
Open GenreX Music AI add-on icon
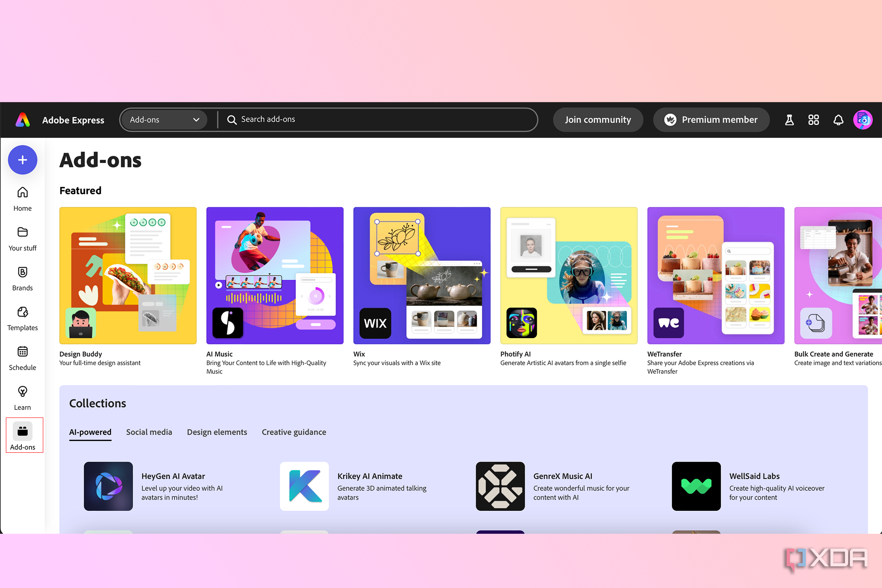(x=500, y=486)
